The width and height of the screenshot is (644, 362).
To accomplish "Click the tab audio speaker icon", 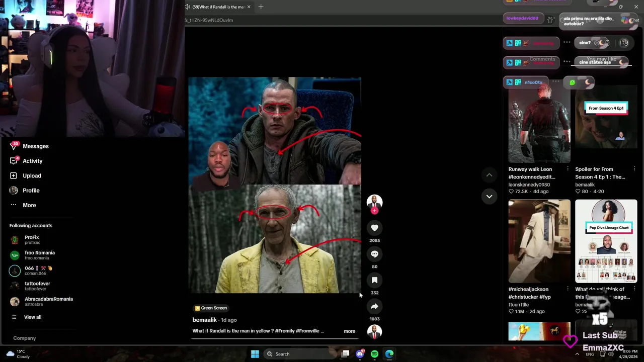I will (187, 7).
